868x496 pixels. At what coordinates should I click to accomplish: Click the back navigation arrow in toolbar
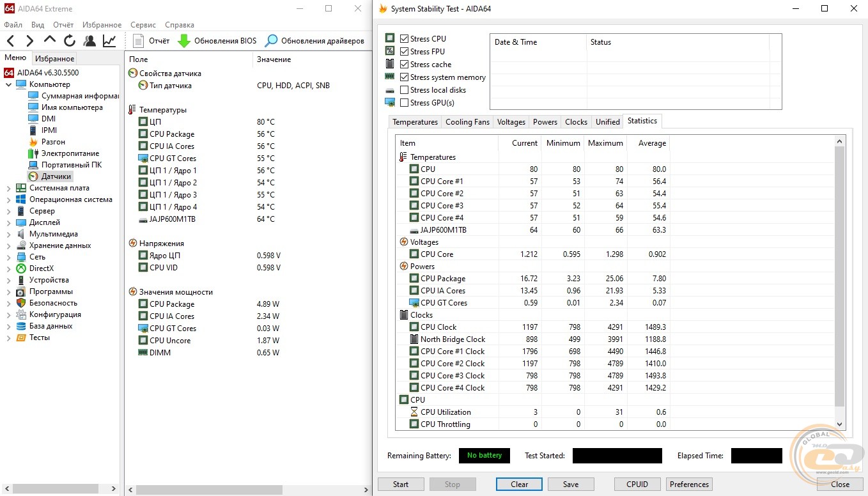click(11, 41)
